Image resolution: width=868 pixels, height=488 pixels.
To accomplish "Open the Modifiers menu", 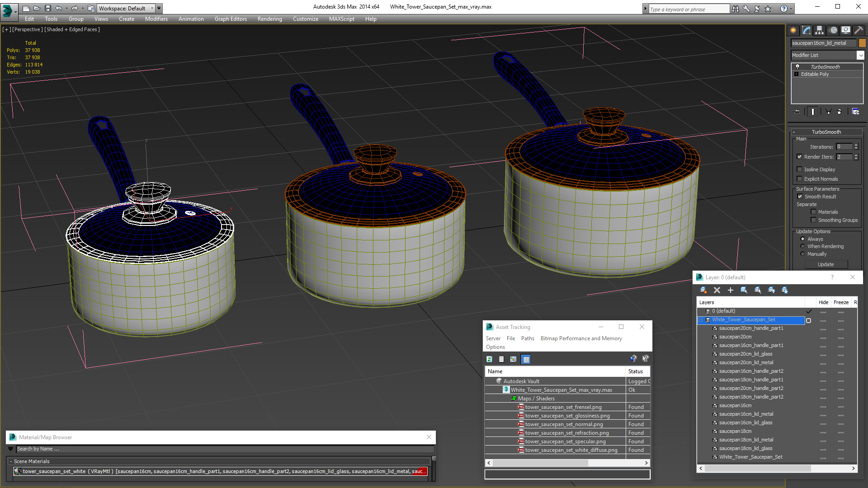I will click(x=156, y=19).
